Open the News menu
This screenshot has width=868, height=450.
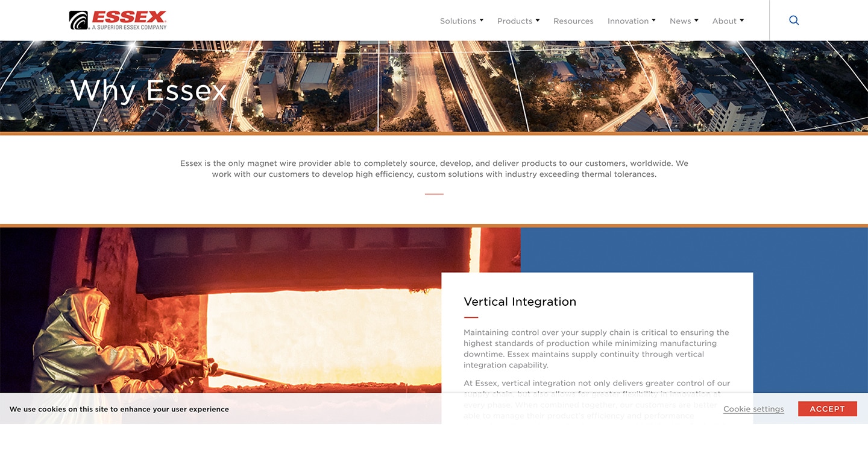pos(680,21)
